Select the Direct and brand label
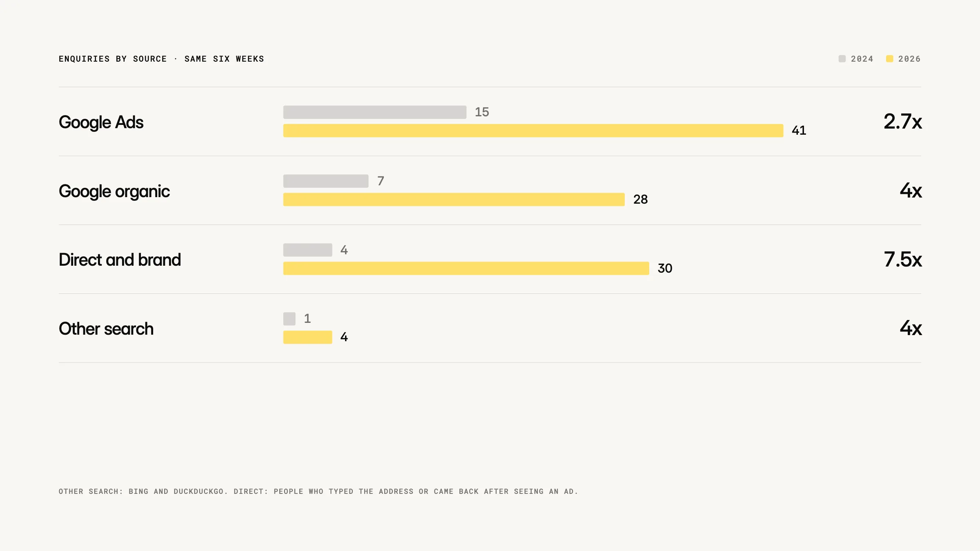This screenshot has width=980, height=551. click(x=120, y=260)
